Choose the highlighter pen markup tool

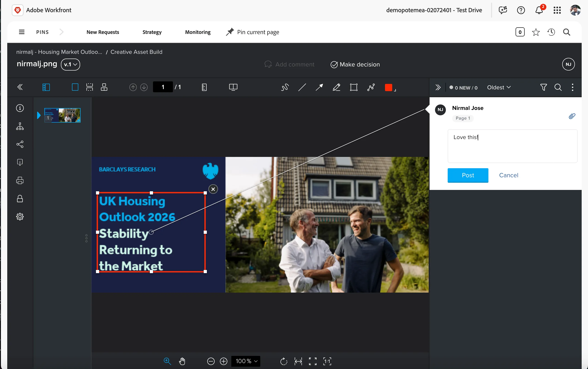[x=337, y=87]
